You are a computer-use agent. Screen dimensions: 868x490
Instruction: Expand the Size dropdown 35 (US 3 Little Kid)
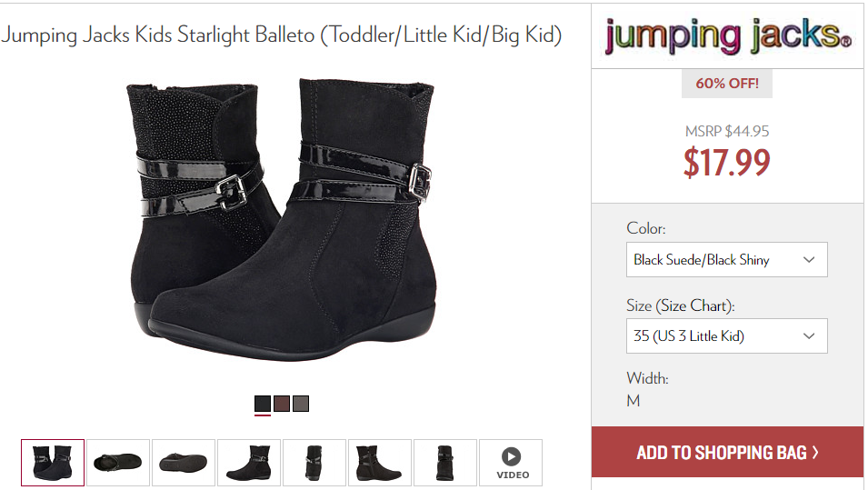727,336
